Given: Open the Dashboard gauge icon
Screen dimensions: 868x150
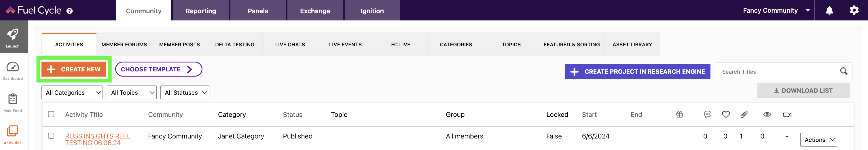Looking at the screenshot, I should (13, 67).
